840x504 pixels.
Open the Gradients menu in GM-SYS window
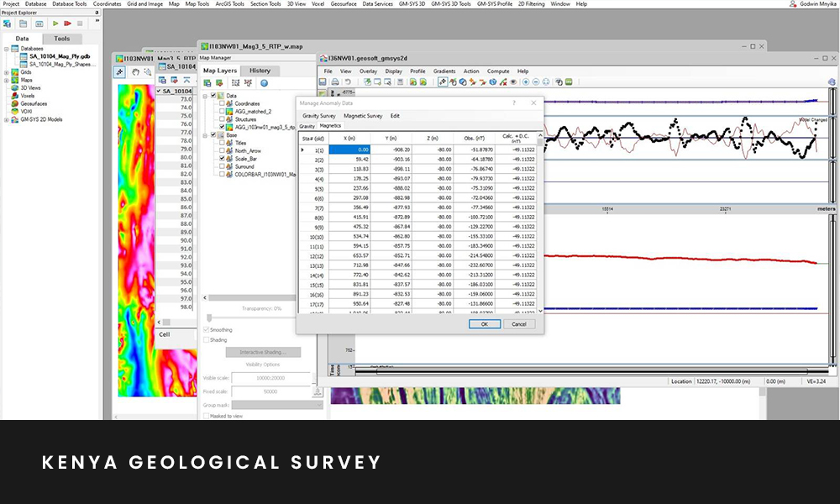tap(444, 71)
